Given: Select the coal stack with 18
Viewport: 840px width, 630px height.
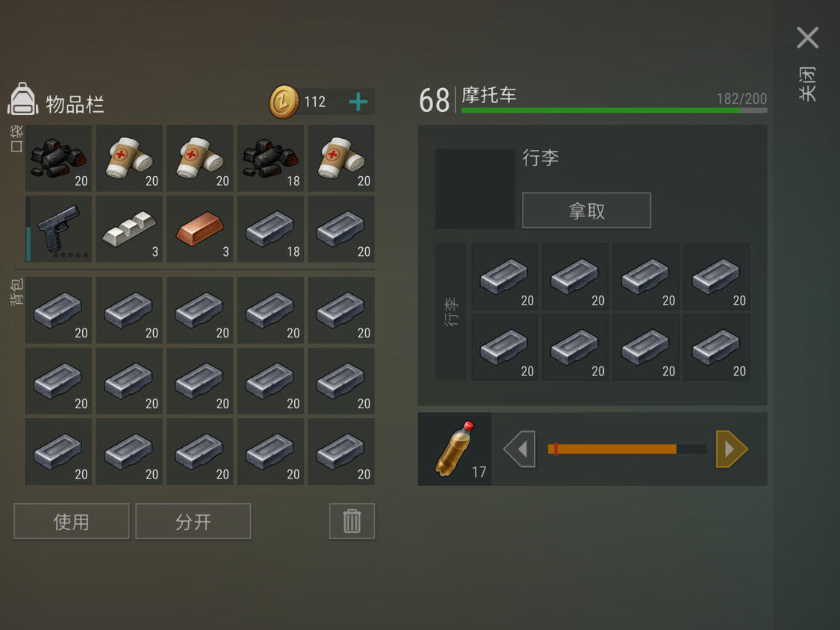Looking at the screenshot, I should 270,158.
